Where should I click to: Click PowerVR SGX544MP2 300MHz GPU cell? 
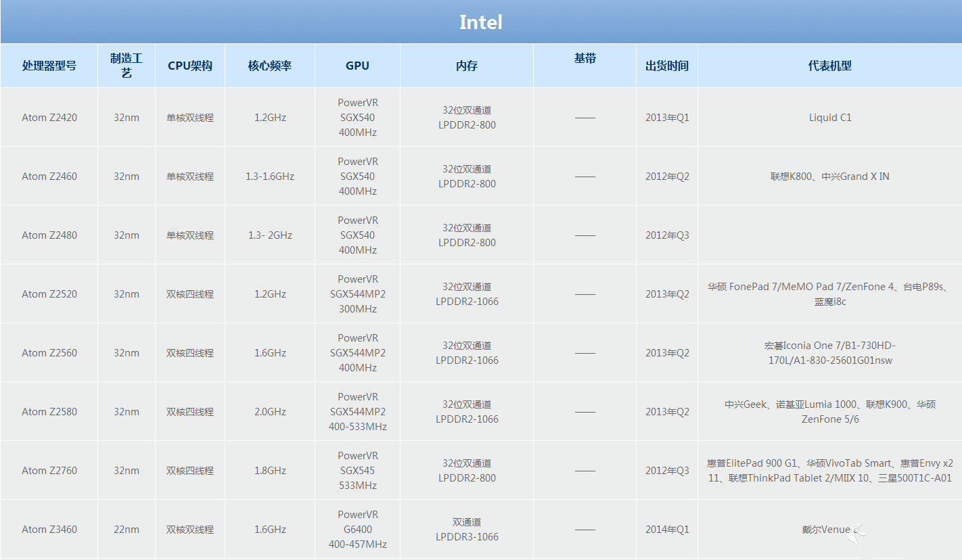(x=357, y=294)
